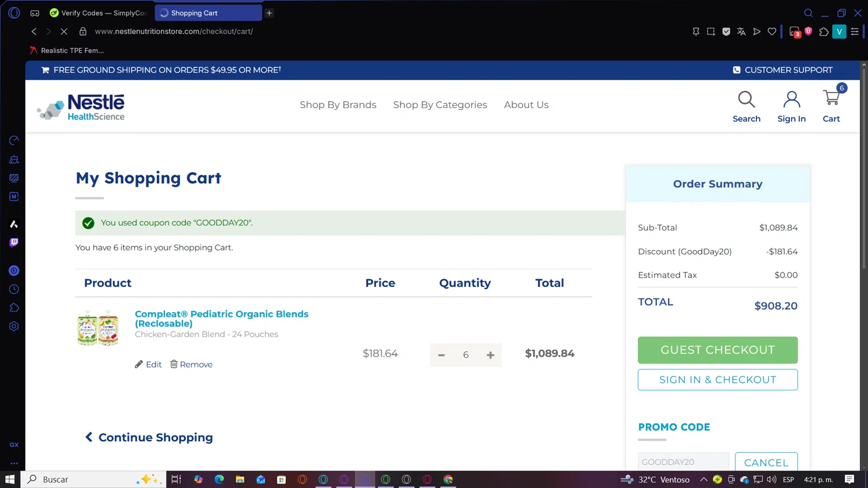Open sidebar three-dot more options
Viewport: 868px width, 488px height.
14,463
